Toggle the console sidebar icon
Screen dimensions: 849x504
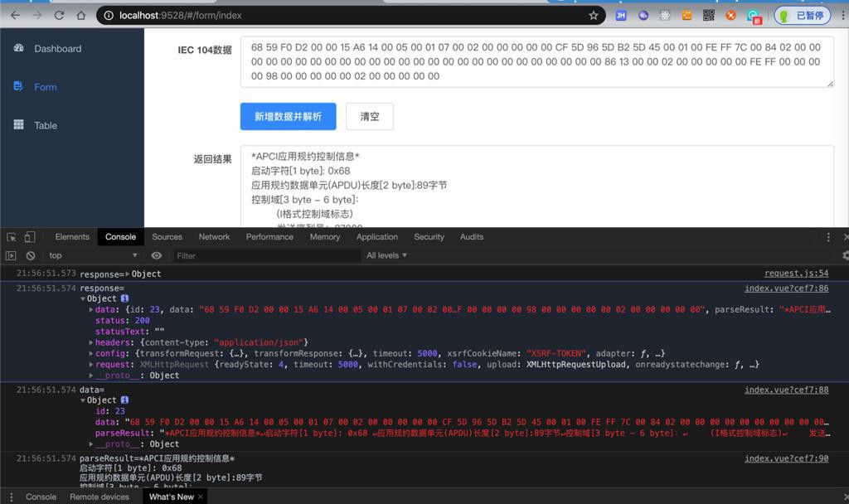(11, 255)
